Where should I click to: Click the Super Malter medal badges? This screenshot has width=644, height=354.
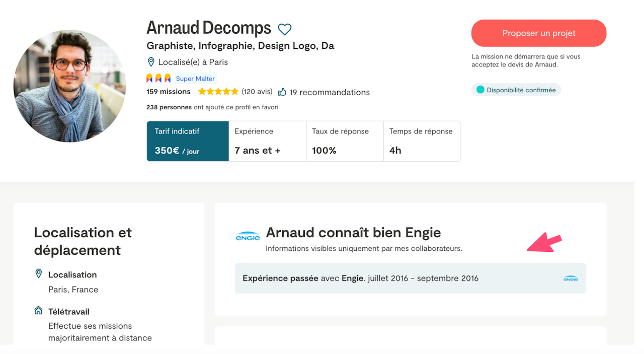click(158, 79)
